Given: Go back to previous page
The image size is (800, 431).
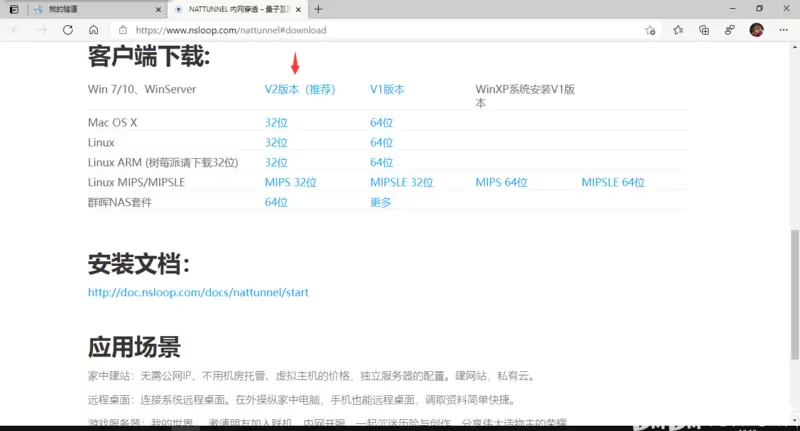Looking at the screenshot, I should [16, 30].
